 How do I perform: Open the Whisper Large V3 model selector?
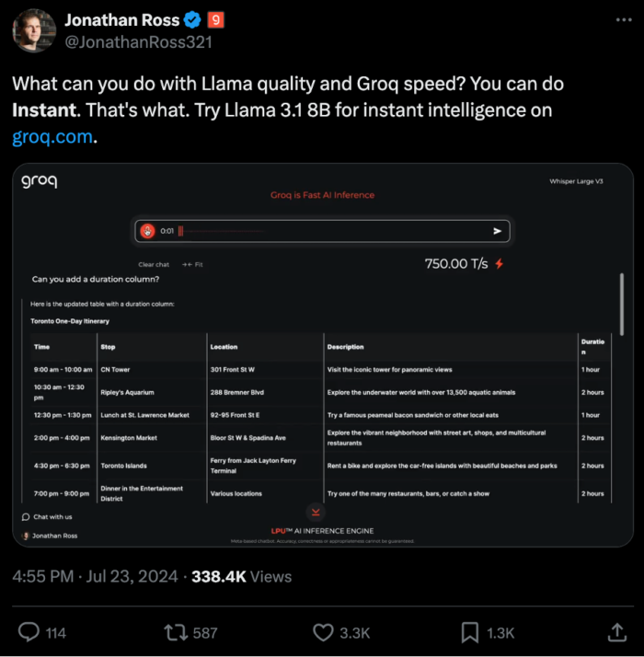coord(576,182)
